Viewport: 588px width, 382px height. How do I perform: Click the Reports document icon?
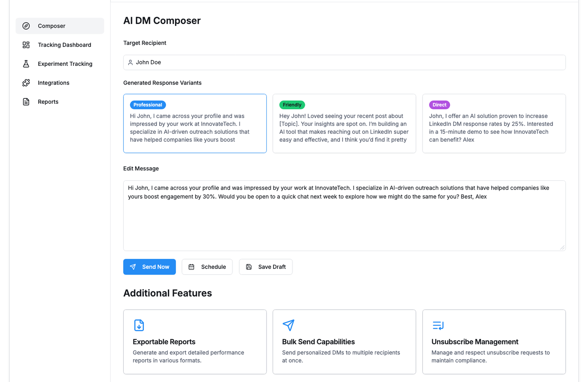click(26, 102)
